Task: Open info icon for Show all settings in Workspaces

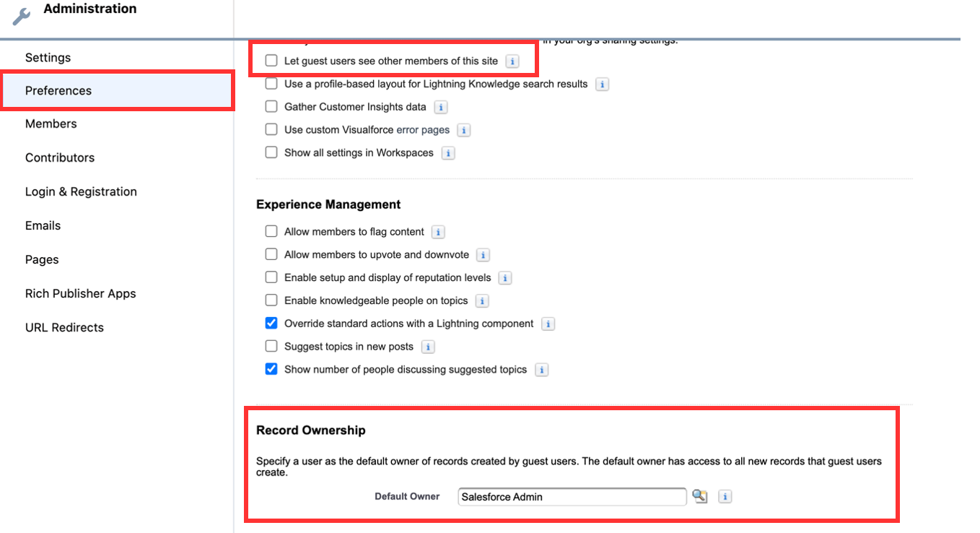Action: (448, 153)
